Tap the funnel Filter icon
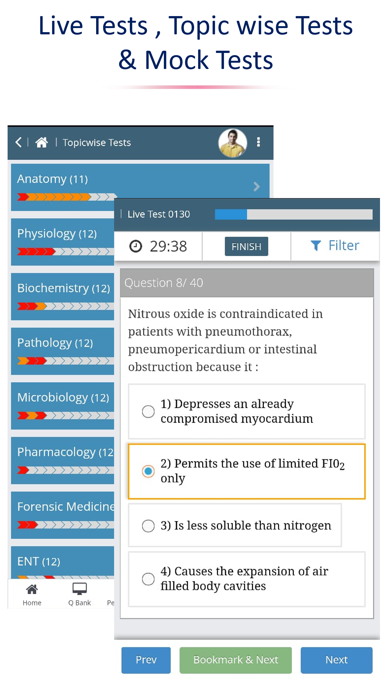 pyautogui.click(x=316, y=245)
